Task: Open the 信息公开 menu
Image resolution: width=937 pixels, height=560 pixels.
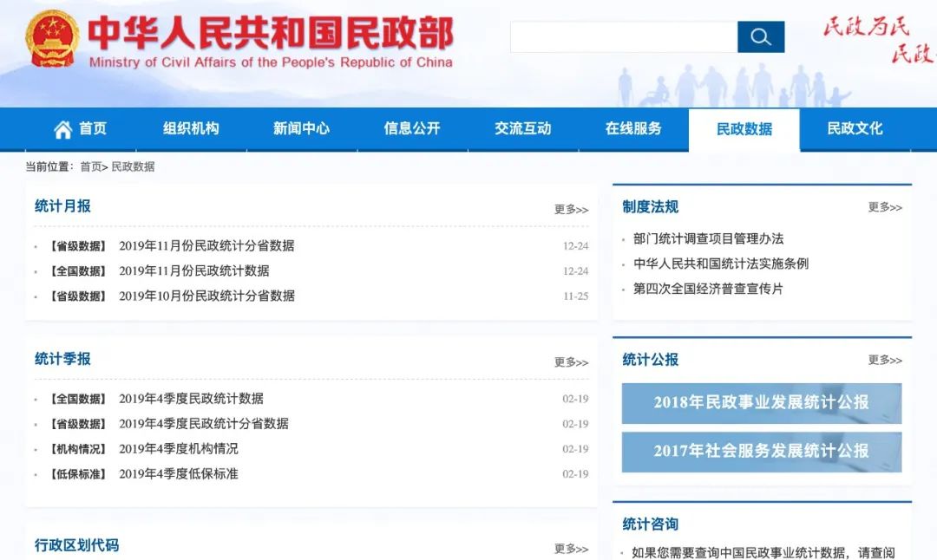Action: click(412, 128)
